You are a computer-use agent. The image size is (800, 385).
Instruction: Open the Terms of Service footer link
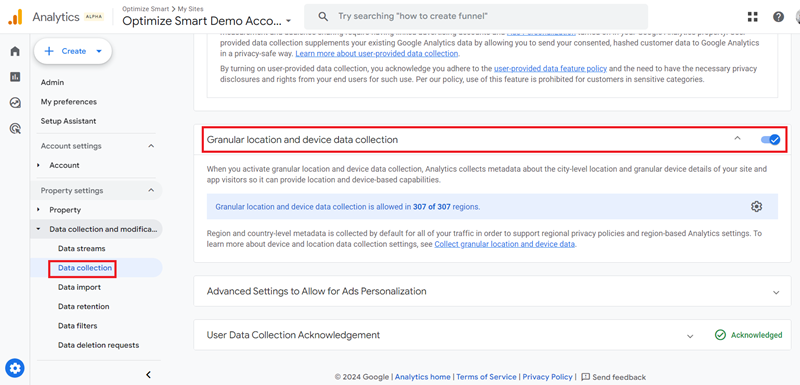tap(486, 377)
